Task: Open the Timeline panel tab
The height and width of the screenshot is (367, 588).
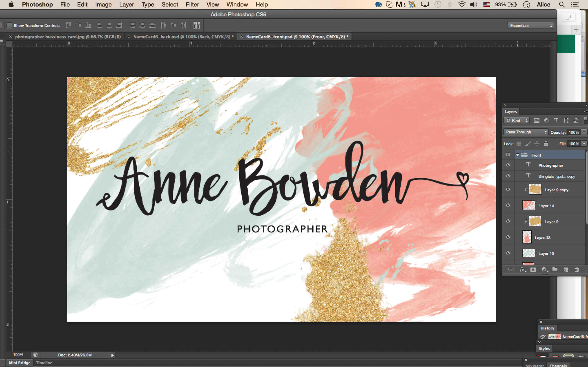Action: tap(44, 363)
